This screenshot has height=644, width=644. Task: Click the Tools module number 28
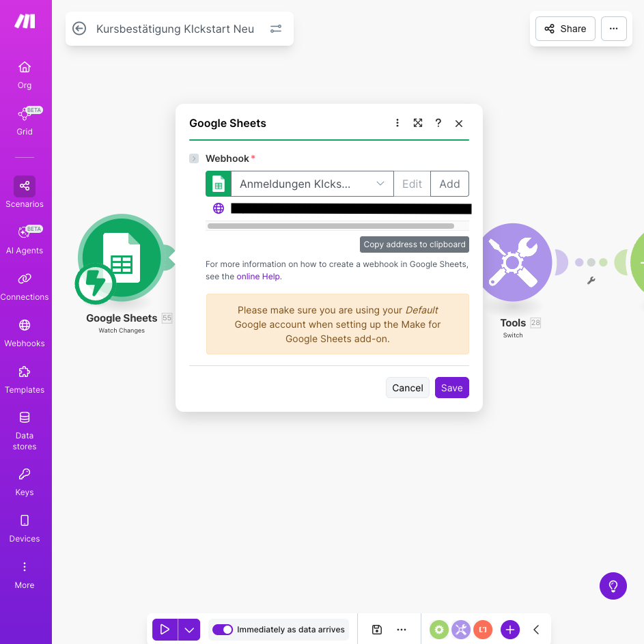tap(535, 323)
